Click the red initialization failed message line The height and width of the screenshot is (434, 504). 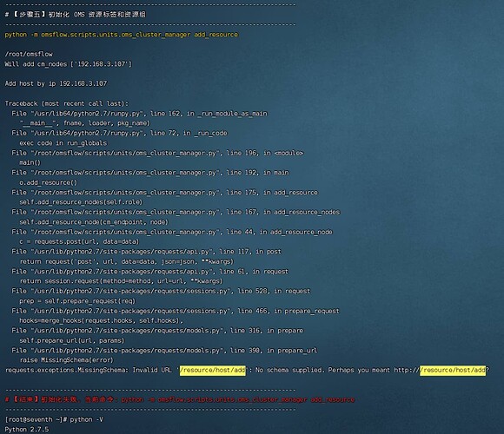pyautogui.click(x=180, y=399)
